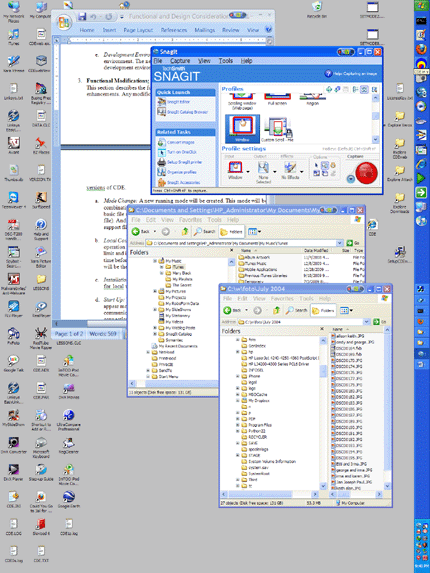The height and width of the screenshot is (573, 430).
Task: Click Organize profiles in Related Tasks
Action: click(x=182, y=172)
